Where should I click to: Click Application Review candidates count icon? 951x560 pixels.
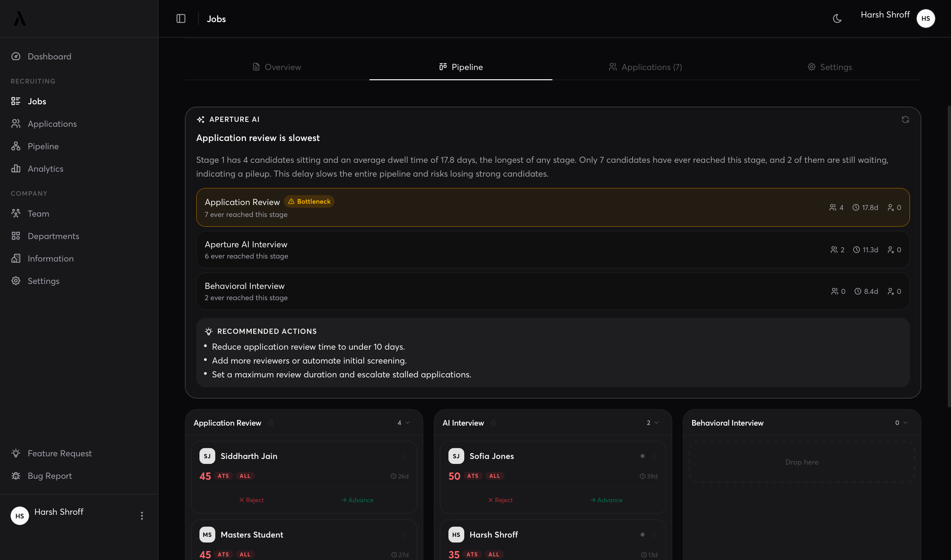pos(832,208)
